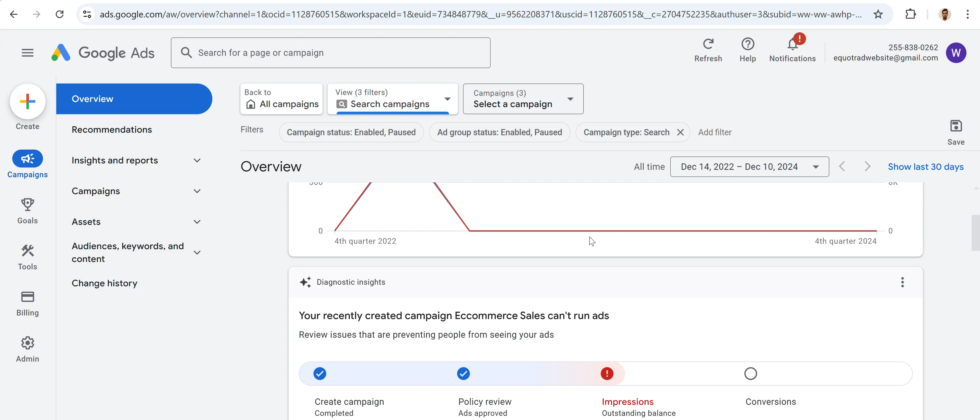Open browser extensions menu
The image size is (980, 420).
point(911,14)
